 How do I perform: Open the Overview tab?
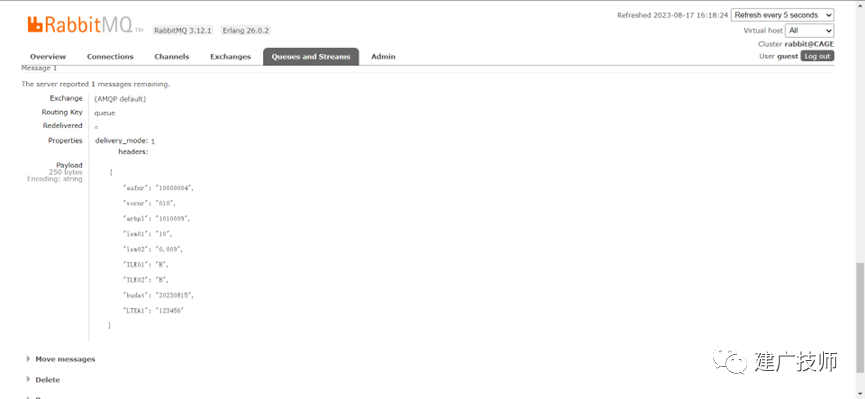point(48,56)
